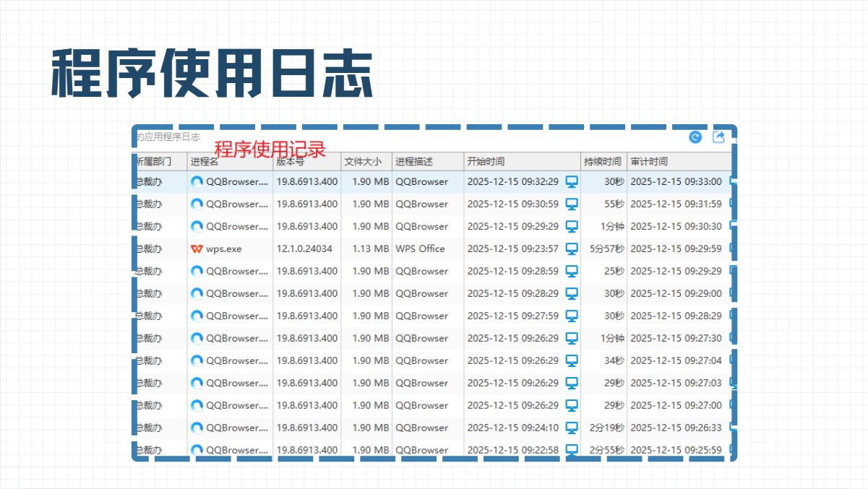
Task: Sort by the 进程描述 column header
Action: pos(428,161)
